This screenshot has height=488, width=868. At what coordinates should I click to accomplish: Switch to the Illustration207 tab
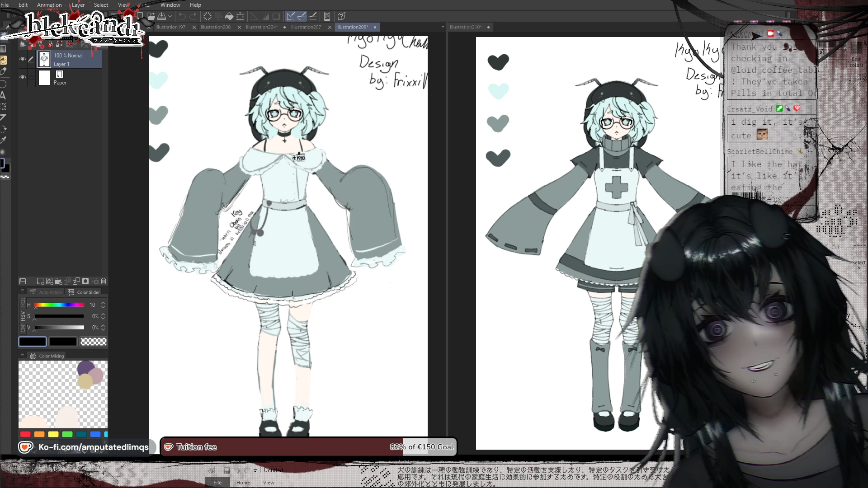pyautogui.click(x=306, y=27)
